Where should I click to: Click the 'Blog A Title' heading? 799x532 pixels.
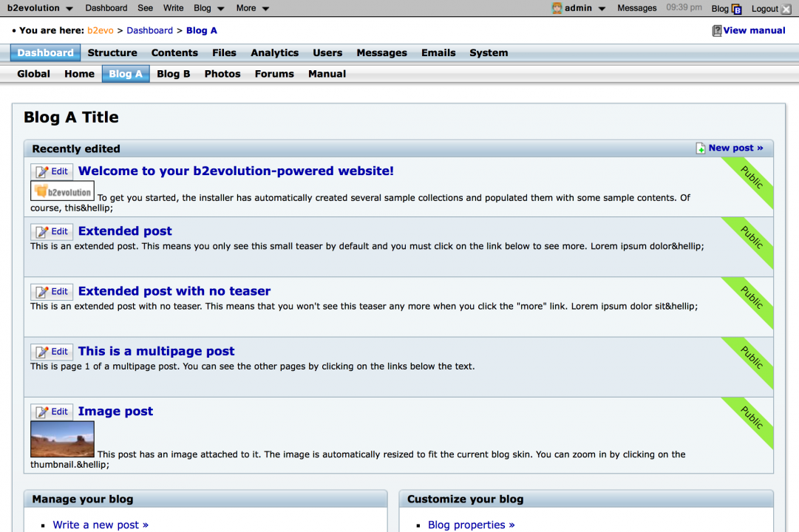(71, 117)
